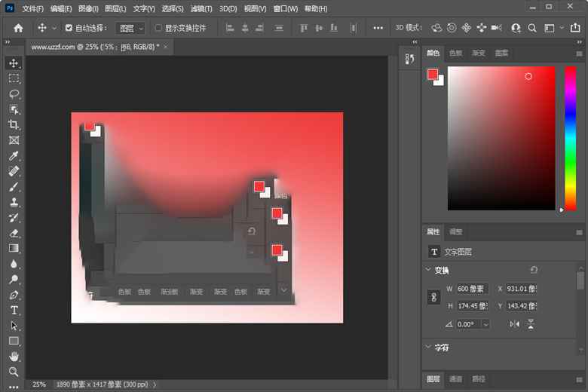
Task: Select the Blur tool
Action: coord(14,264)
